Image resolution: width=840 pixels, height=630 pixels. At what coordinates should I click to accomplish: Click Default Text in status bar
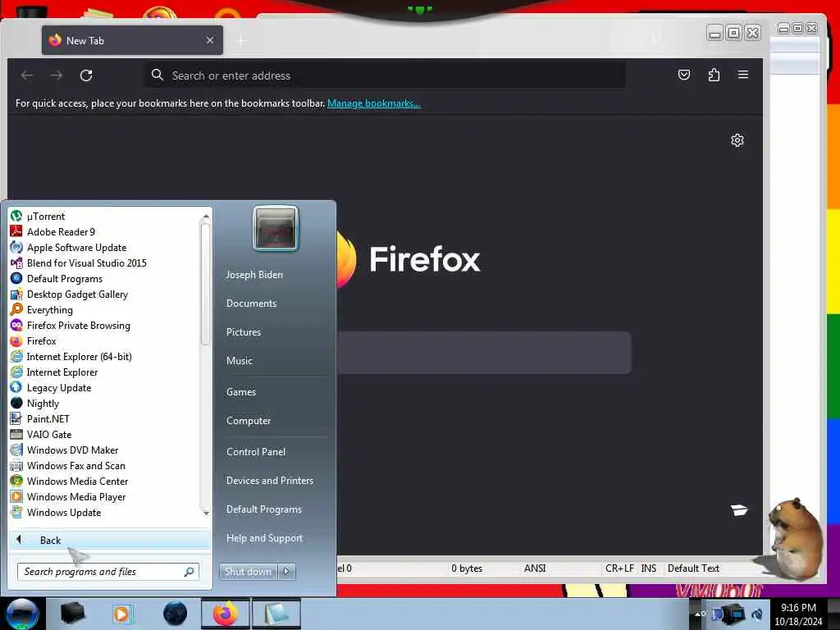tap(693, 568)
